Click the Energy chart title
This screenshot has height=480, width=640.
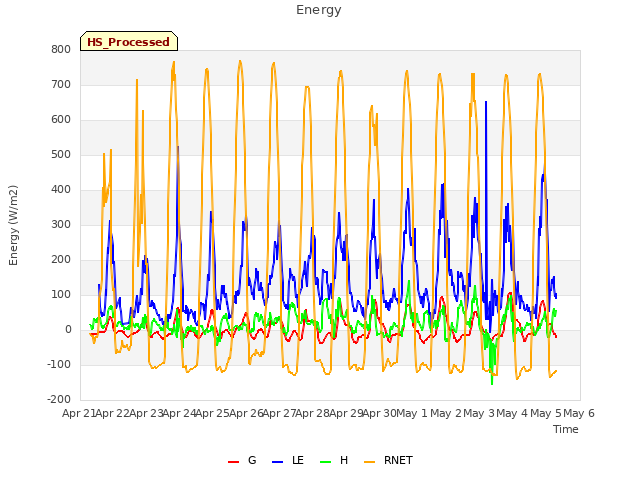coord(319,10)
